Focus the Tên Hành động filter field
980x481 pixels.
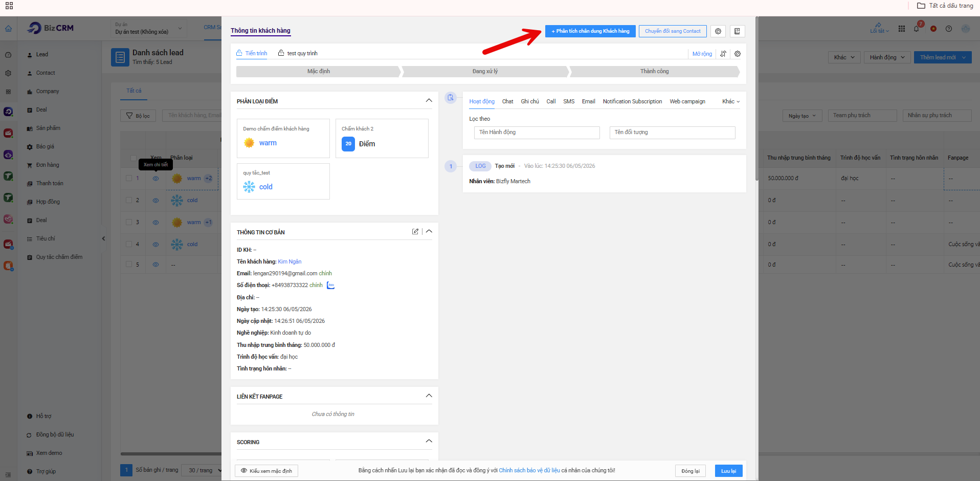[x=537, y=133]
